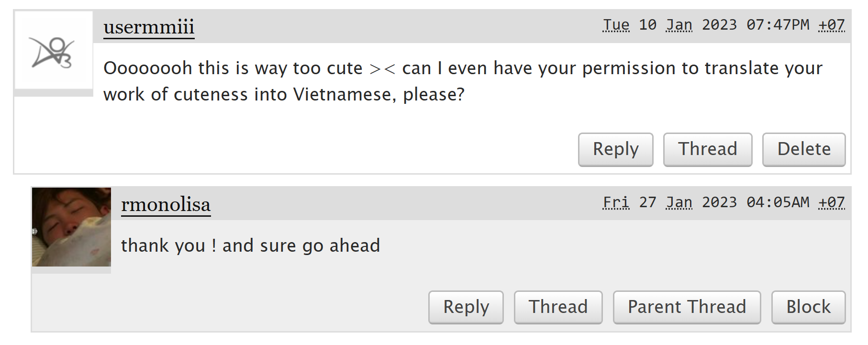This screenshot has width=868, height=345.
Task: View rmonolisa's profile picture
Action: (x=71, y=227)
